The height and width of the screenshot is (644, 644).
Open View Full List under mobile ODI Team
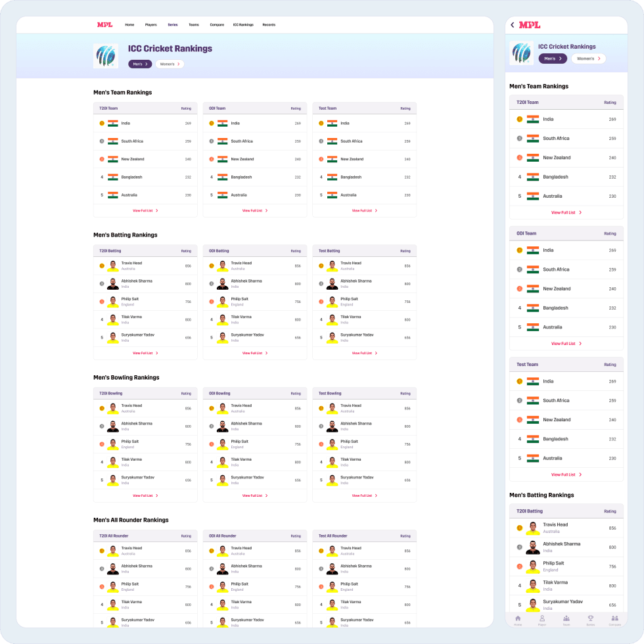566,344
